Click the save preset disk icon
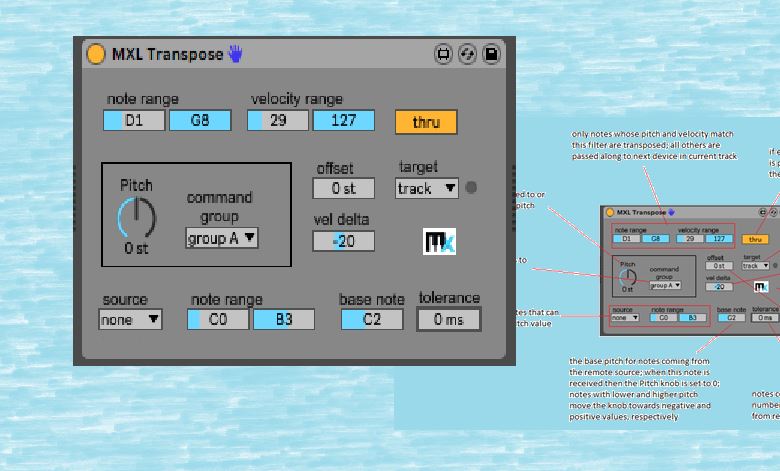780x471 pixels. pos(491,54)
